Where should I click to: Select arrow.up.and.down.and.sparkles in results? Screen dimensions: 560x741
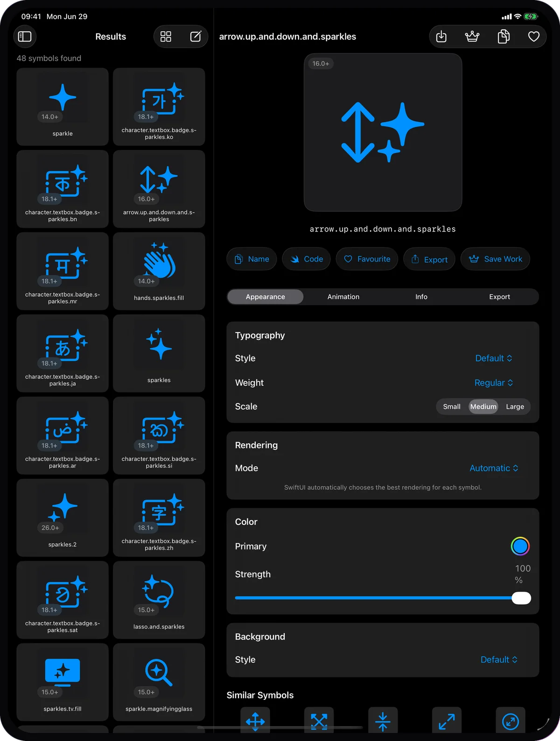[x=159, y=189]
